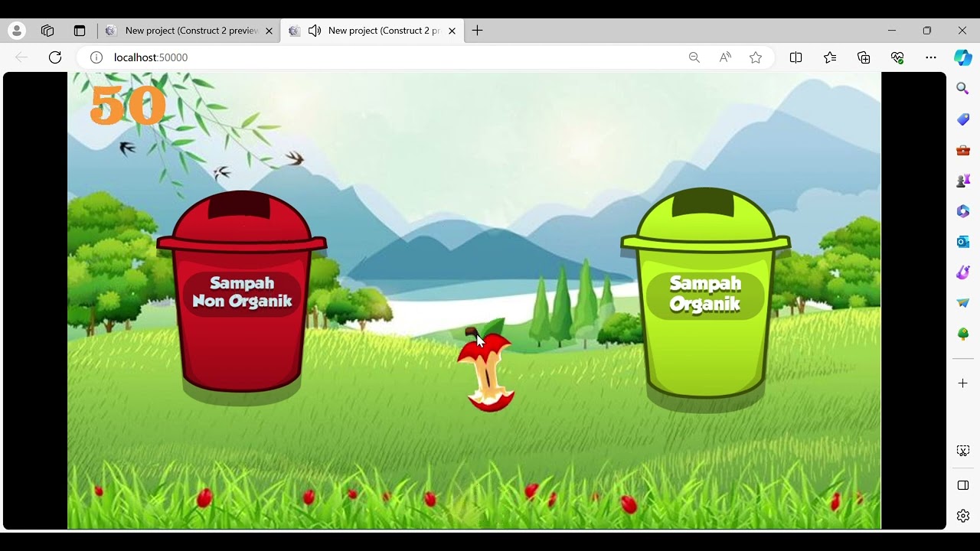Open Browser essentials heart icon
The width and height of the screenshot is (980, 551).
[897, 57]
